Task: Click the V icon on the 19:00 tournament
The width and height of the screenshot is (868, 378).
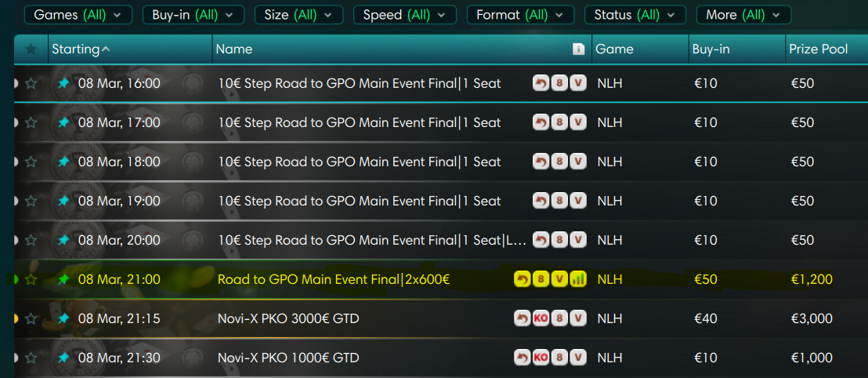Action: (x=578, y=201)
